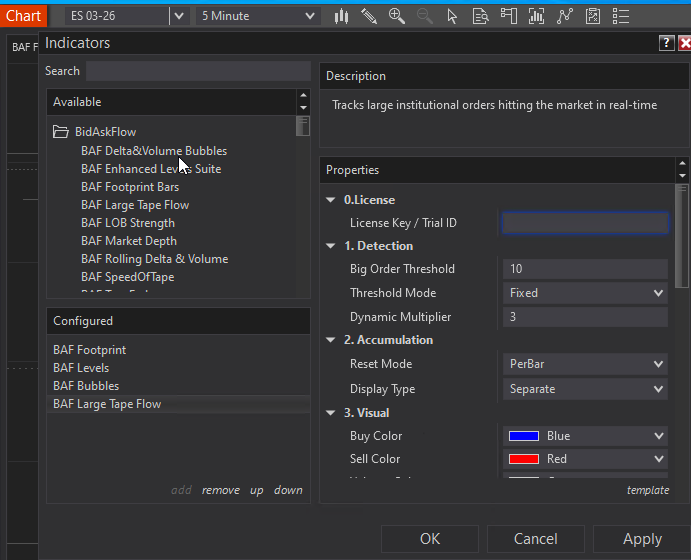Image resolution: width=691 pixels, height=560 pixels.
Task: Click the Properties header down arrow
Action: click(x=683, y=176)
